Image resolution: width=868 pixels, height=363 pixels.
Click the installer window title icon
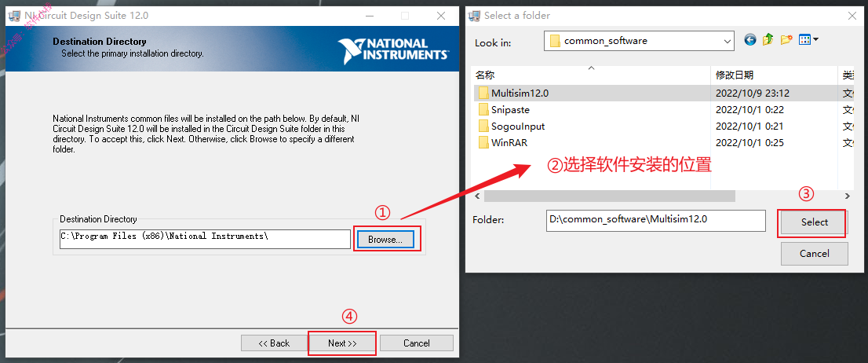click(16, 16)
